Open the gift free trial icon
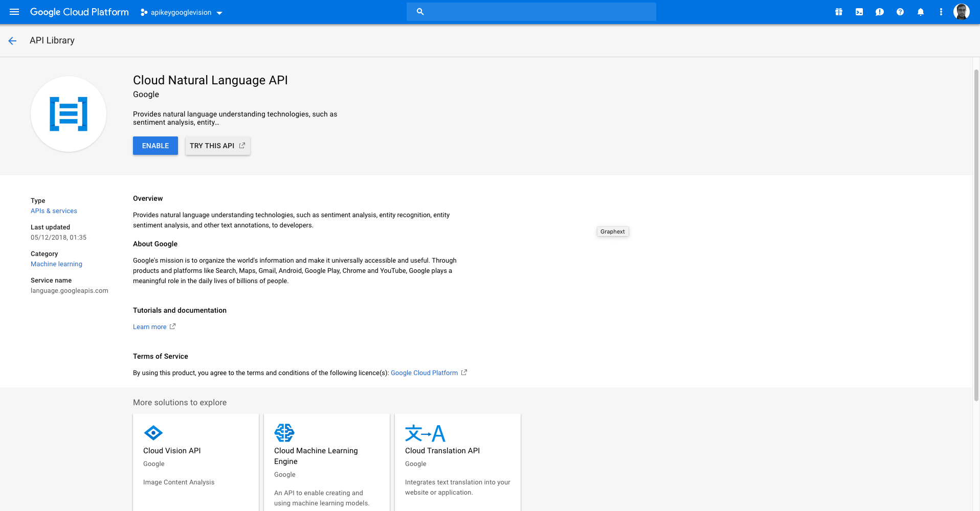Image resolution: width=980 pixels, height=511 pixels. coord(839,12)
